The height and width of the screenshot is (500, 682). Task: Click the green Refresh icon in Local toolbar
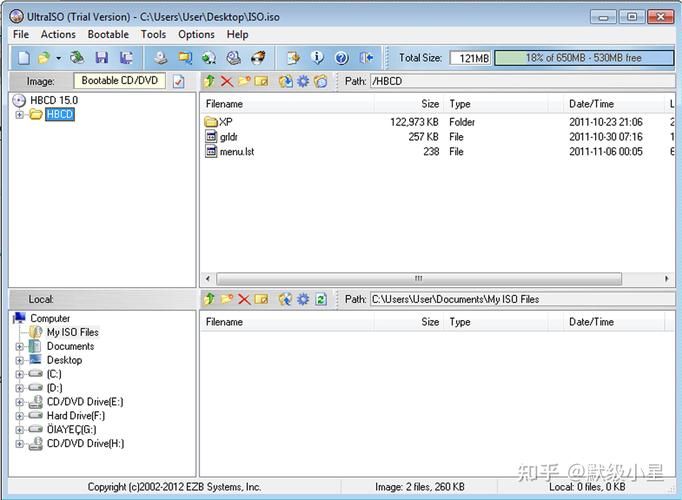(x=321, y=299)
